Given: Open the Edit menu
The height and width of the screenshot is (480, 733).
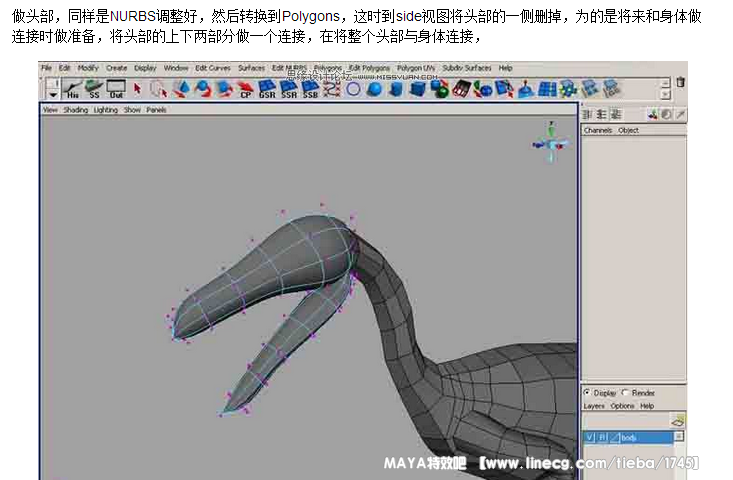Looking at the screenshot, I should pos(64,68).
